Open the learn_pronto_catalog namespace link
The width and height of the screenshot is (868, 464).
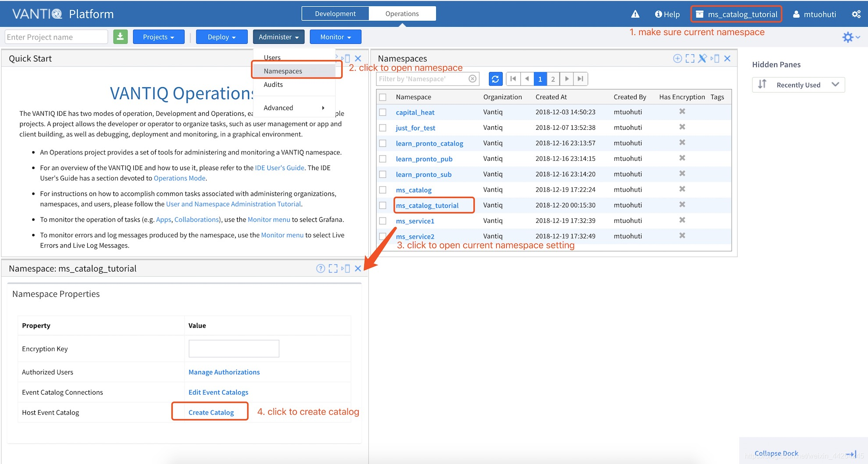coord(430,143)
